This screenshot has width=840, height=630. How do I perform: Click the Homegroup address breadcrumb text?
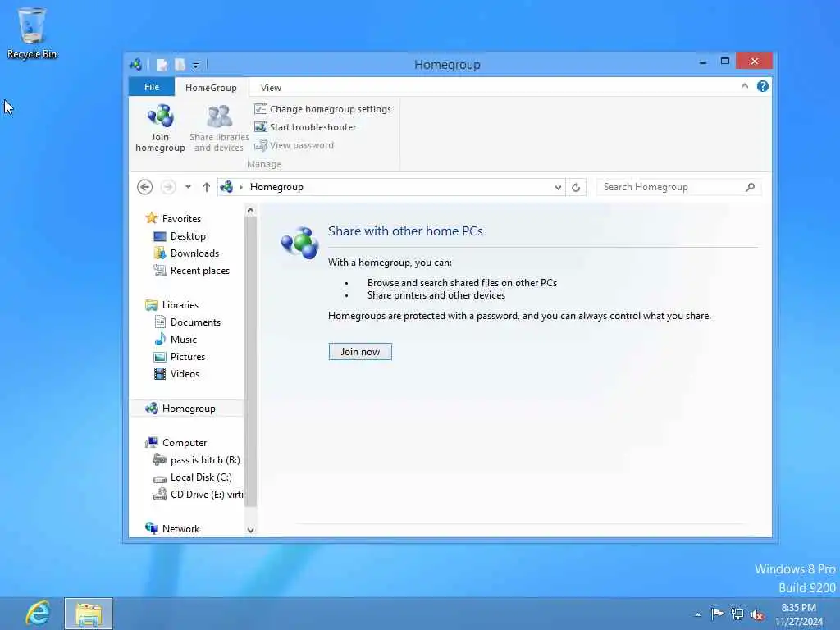(x=276, y=187)
